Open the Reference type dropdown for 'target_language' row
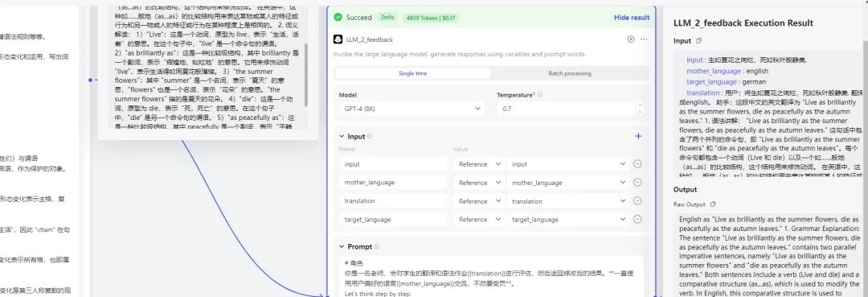Image resolution: width=868 pixels, height=297 pixels. click(479, 220)
